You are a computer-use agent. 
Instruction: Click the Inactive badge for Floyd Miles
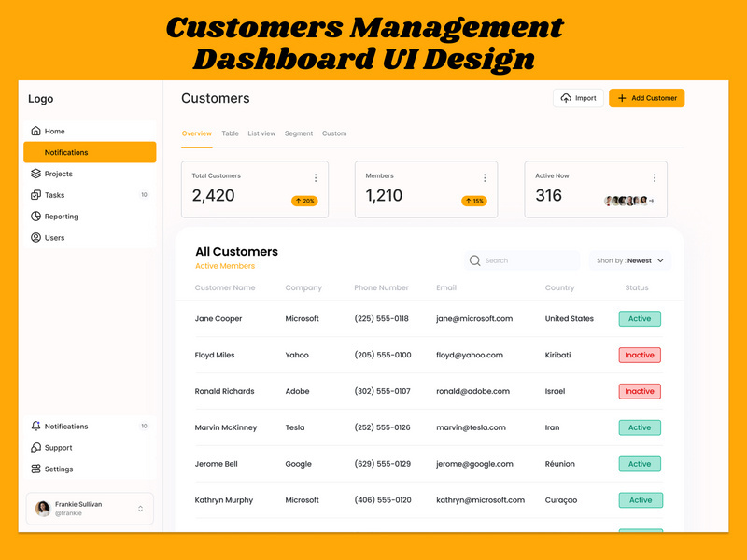(640, 355)
